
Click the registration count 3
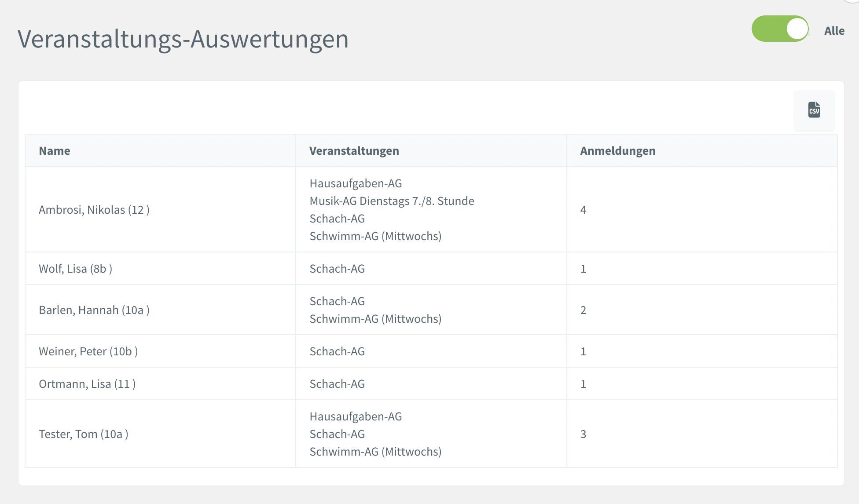[x=583, y=434]
